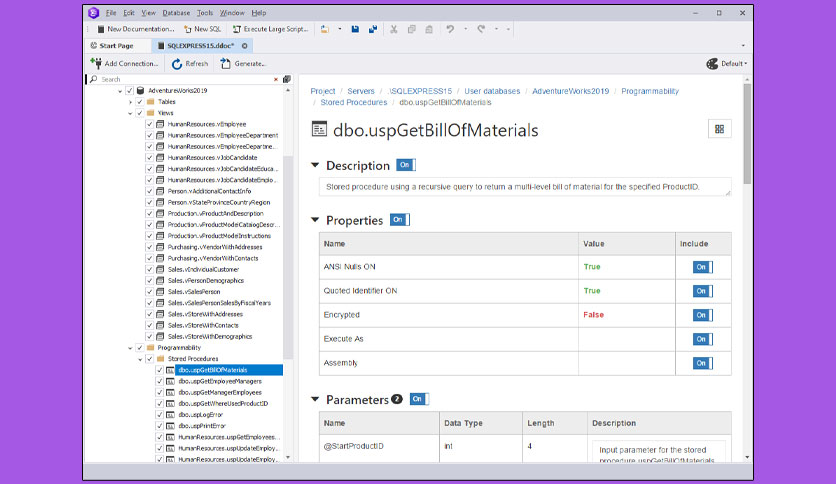The height and width of the screenshot is (484, 836).
Task: Open the File menu
Action: (111, 13)
